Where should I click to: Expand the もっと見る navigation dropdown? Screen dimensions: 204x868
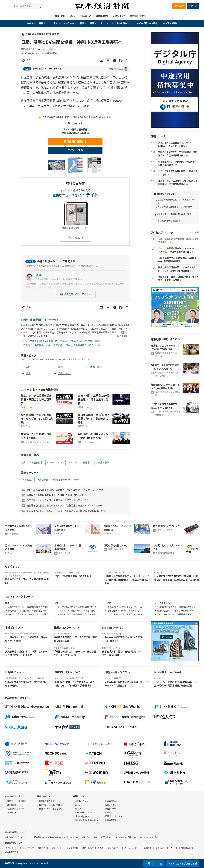pos(123,24)
